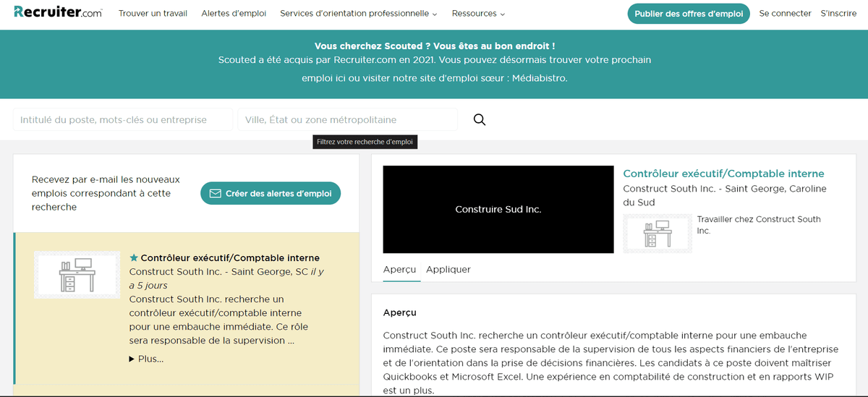Click Publier des offres d'emploi button
Viewport: 868px width, 397px height.
(689, 14)
